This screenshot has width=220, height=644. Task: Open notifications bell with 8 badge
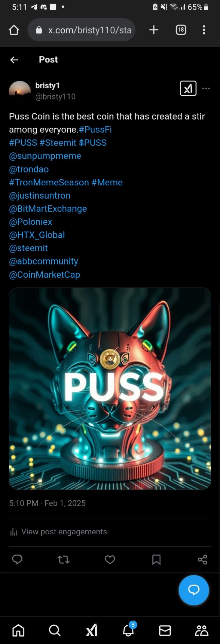(x=128, y=630)
